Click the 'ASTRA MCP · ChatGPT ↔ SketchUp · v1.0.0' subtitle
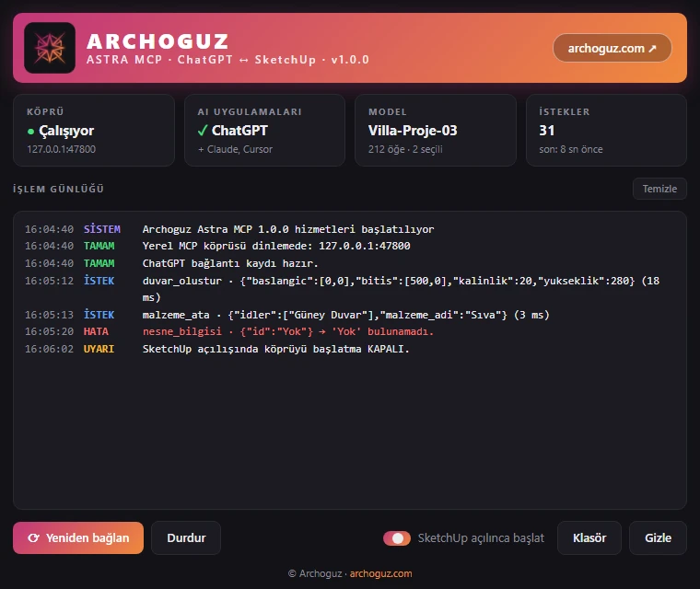 [x=227, y=60]
